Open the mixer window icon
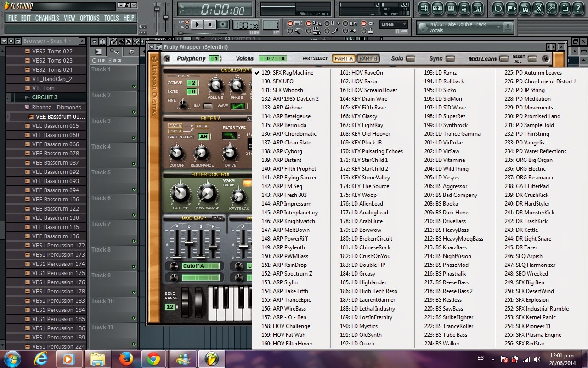Viewport: 588px width, 368px height. 478,8
